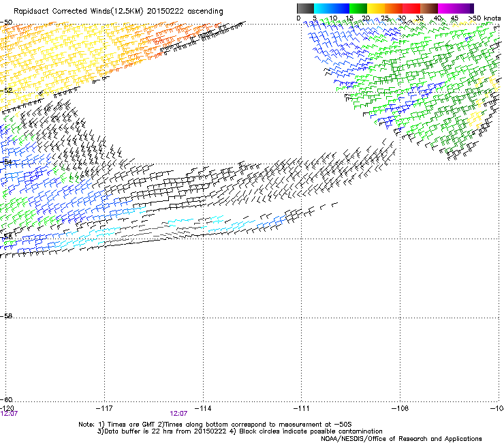
Task: Click the -52 latitude axis label
Action: [6, 91]
